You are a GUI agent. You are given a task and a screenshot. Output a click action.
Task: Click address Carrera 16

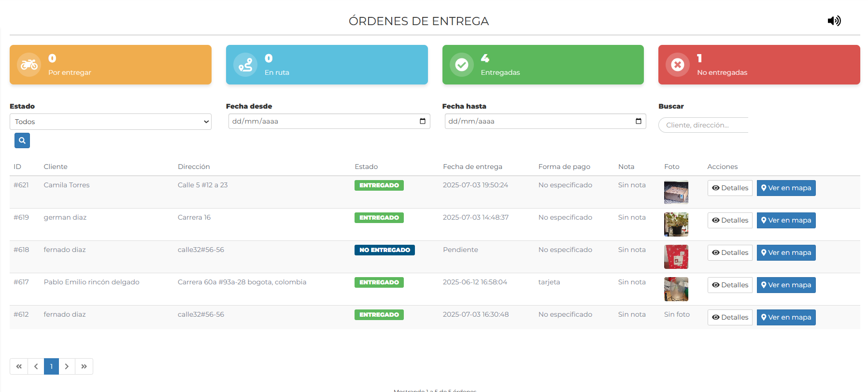tap(194, 217)
